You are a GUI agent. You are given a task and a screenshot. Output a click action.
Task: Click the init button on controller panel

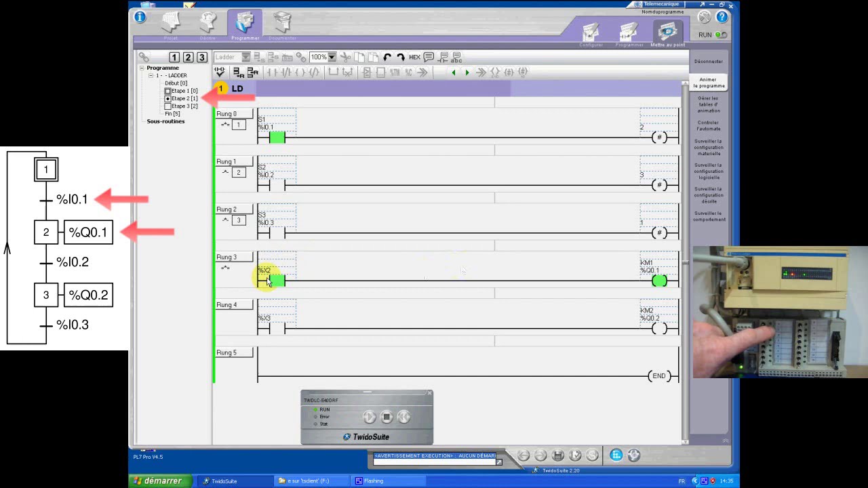click(403, 418)
